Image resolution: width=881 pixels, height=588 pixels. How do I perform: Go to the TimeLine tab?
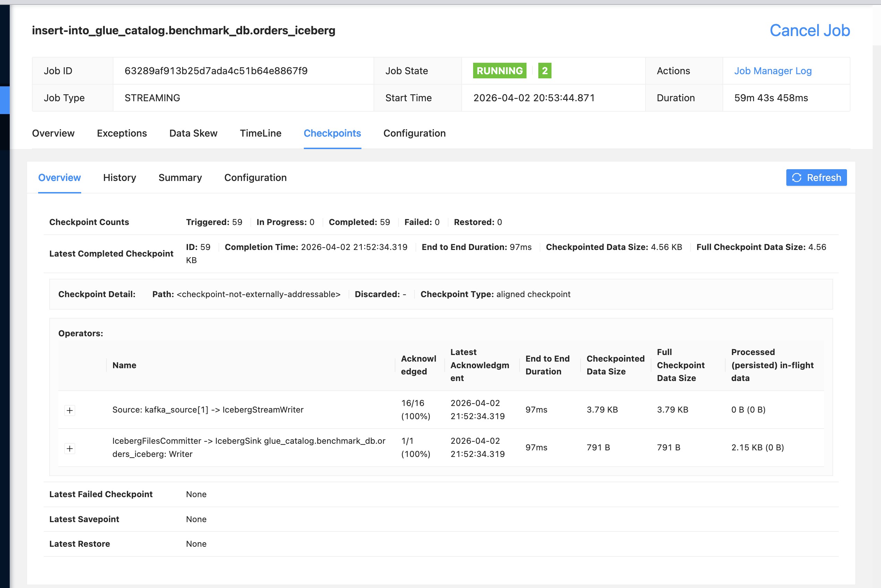(260, 133)
